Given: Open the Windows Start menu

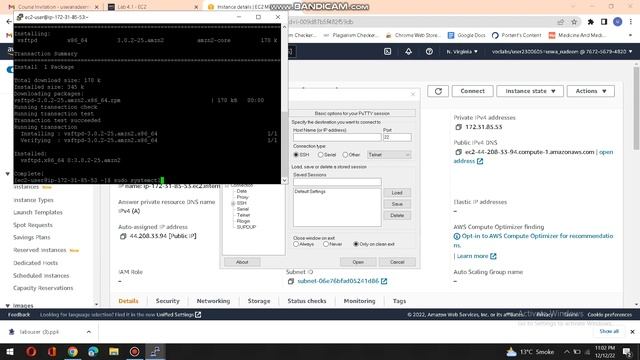Looking at the screenshot, I should tap(9, 351).
